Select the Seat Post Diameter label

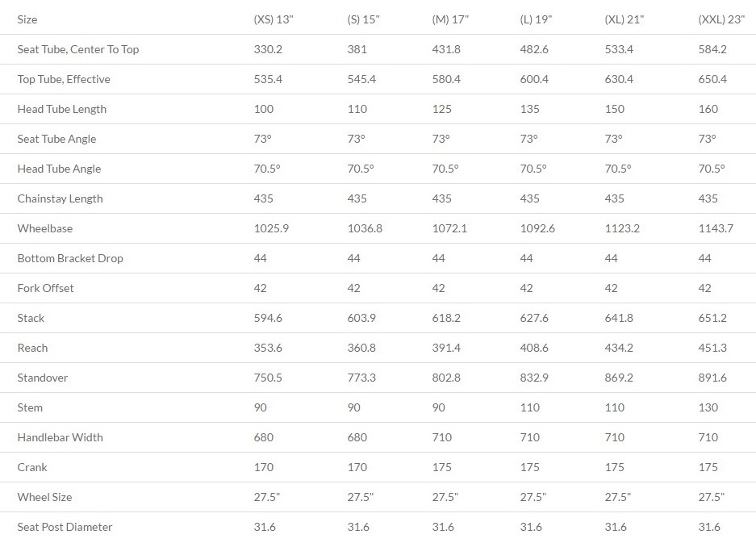(65, 528)
